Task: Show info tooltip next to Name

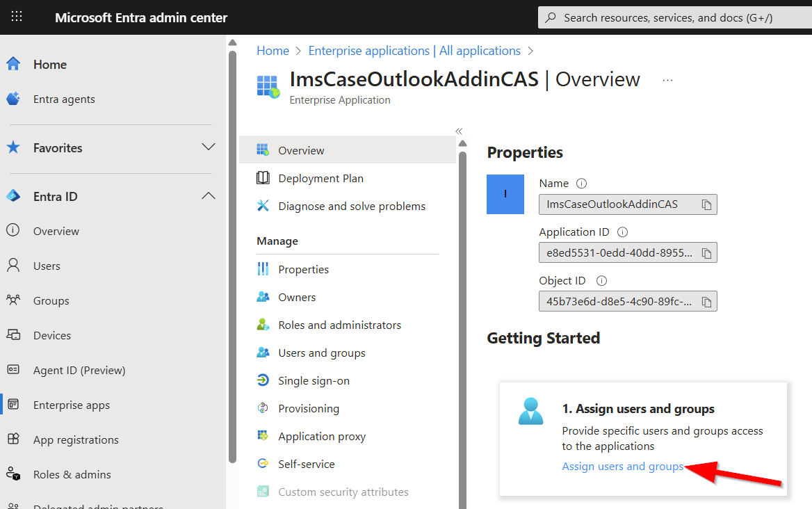Action: tap(582, 184)
